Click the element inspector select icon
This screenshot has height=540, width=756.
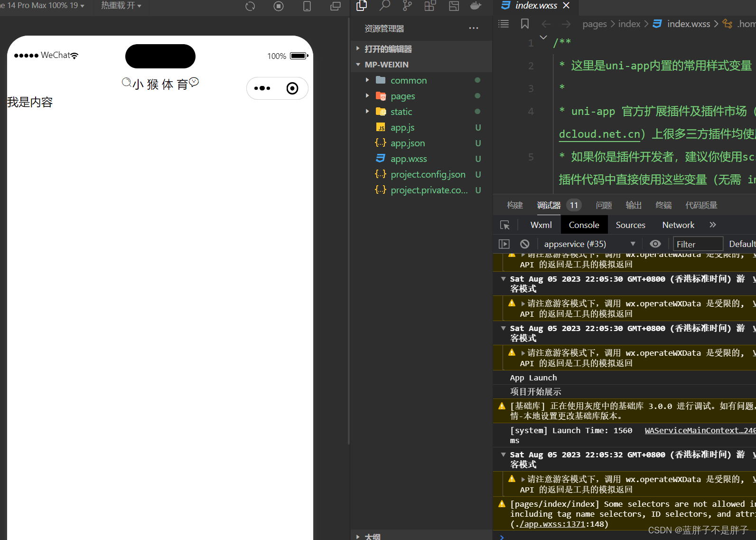coord(505,225)
